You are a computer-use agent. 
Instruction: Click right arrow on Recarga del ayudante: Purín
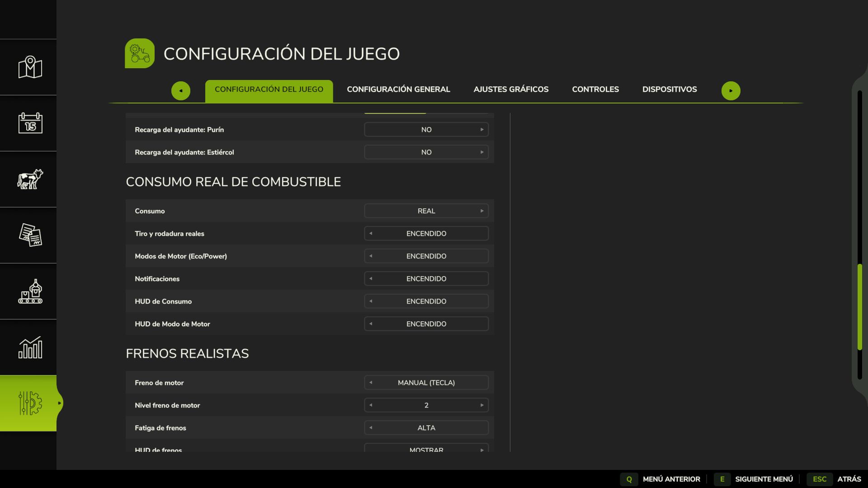tap(482, 130)
